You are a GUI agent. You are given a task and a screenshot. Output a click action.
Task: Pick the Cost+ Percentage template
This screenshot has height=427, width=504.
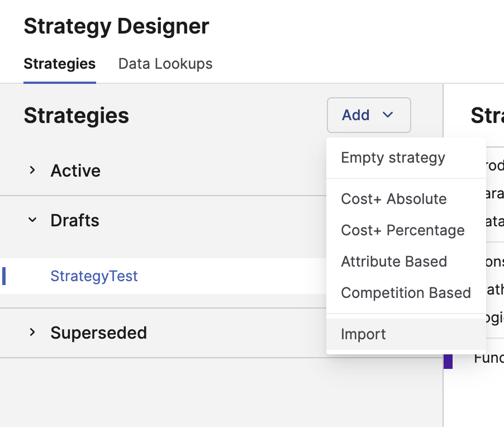pyautogui.click(x=402, y=230)
